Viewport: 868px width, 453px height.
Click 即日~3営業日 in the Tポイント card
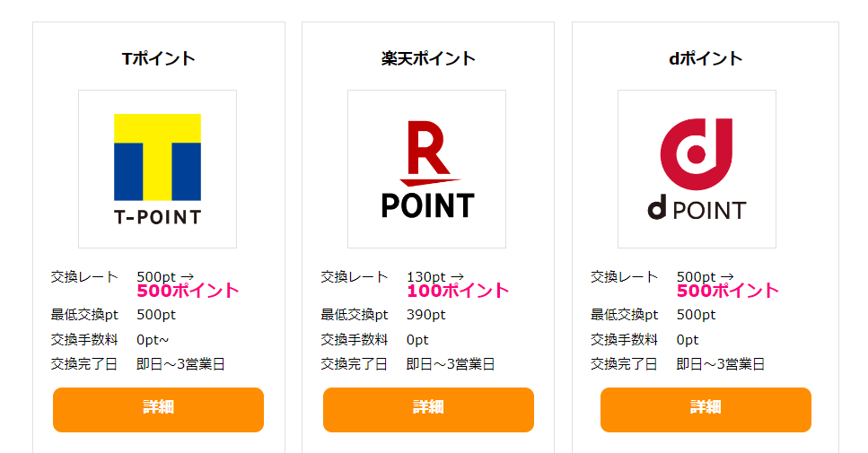click(180, 364)
